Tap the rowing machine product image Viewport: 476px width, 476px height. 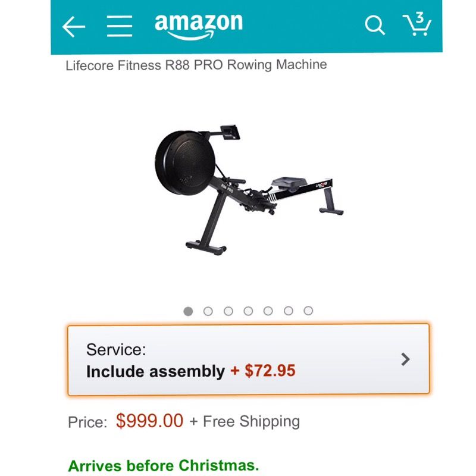[249, 190]
